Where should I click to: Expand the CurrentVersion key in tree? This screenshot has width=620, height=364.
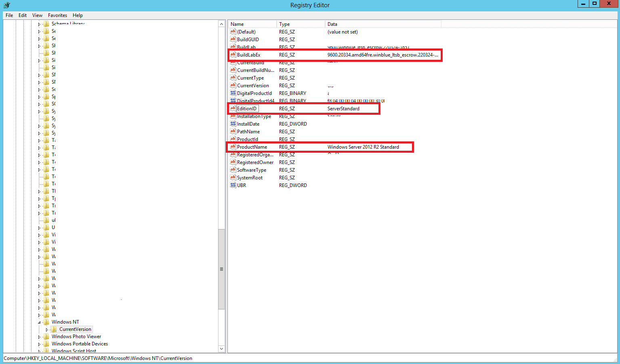(x=47, y=330)
